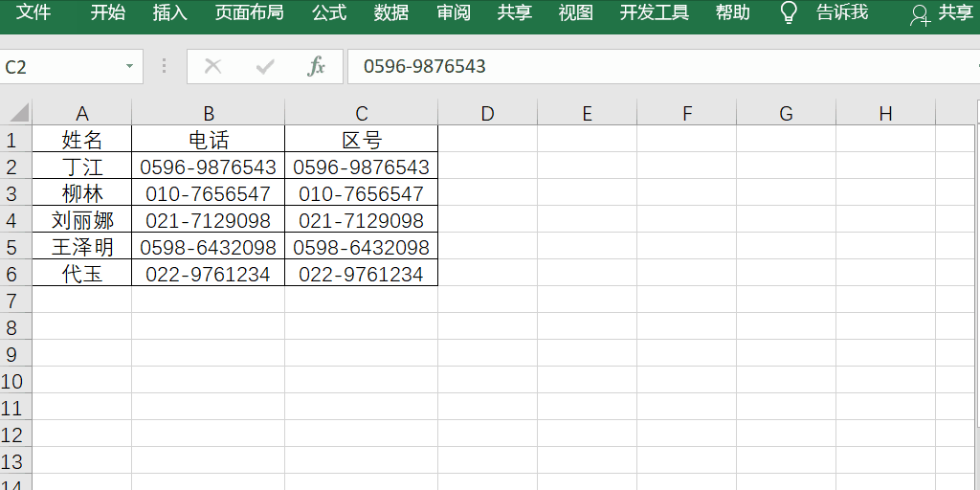Click the lightbulb Tell Me icon

click(790, 12)
